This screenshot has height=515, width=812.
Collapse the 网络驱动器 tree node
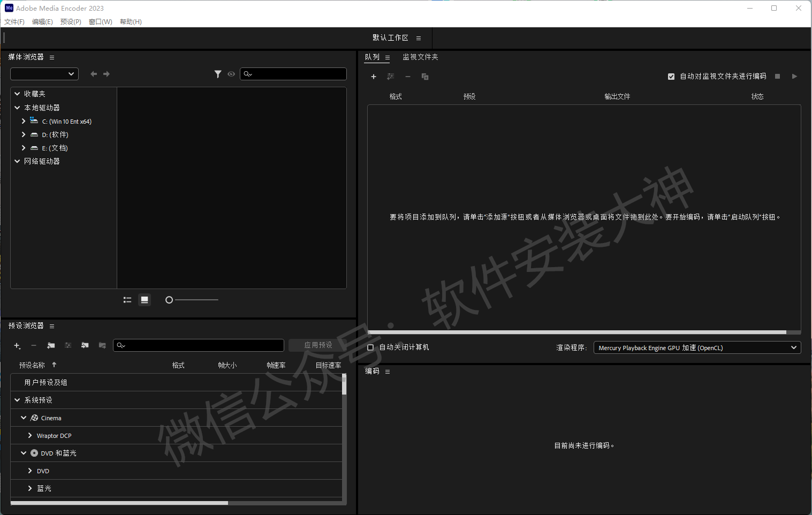17,161
